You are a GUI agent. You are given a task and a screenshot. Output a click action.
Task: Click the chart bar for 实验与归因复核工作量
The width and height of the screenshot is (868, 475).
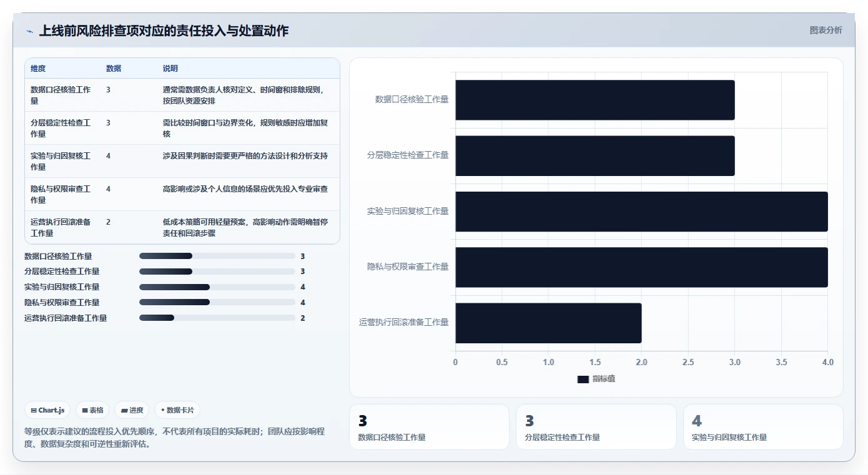click(641, 212)
